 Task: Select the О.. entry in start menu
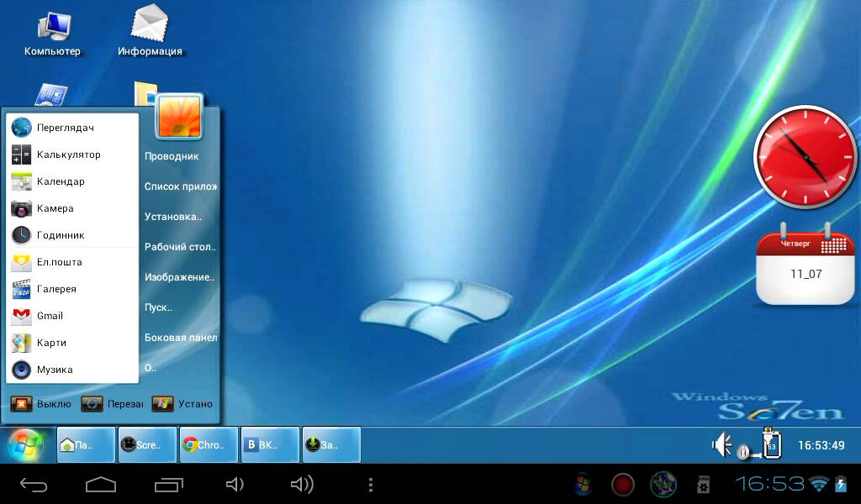pos(151,367)
